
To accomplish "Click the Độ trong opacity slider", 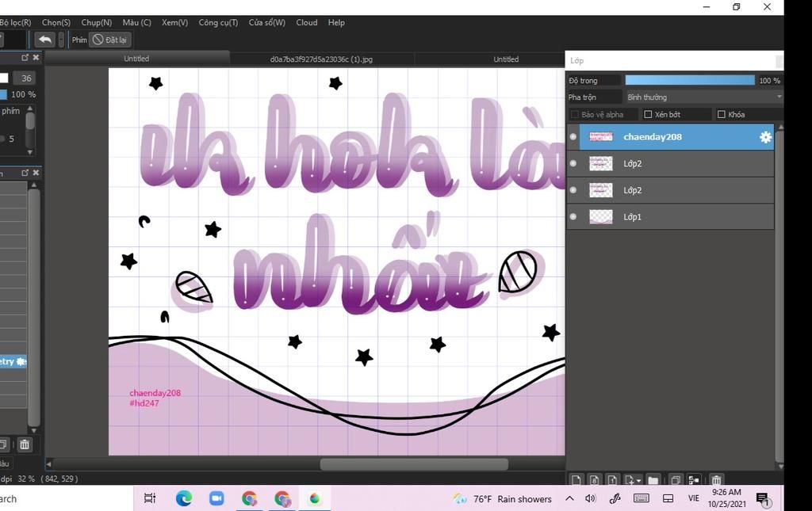I will coord(690,80).
